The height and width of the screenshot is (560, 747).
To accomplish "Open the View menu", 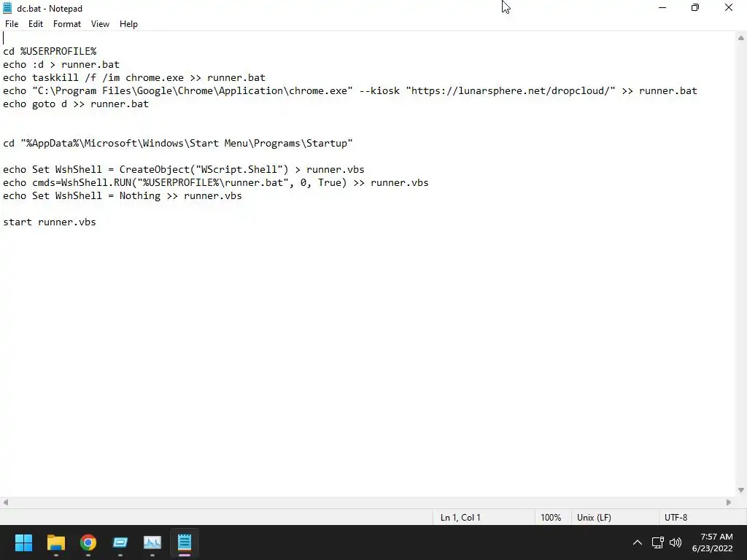I will [x=100, y=24].
